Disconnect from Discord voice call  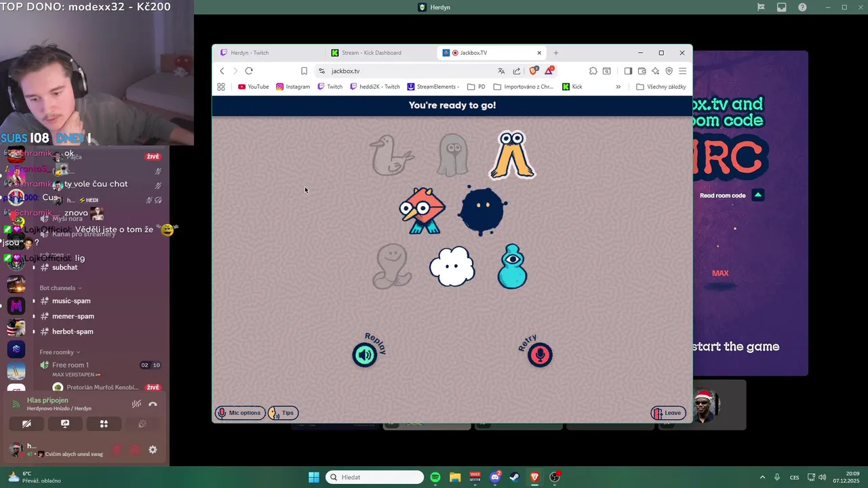point(153,404)
